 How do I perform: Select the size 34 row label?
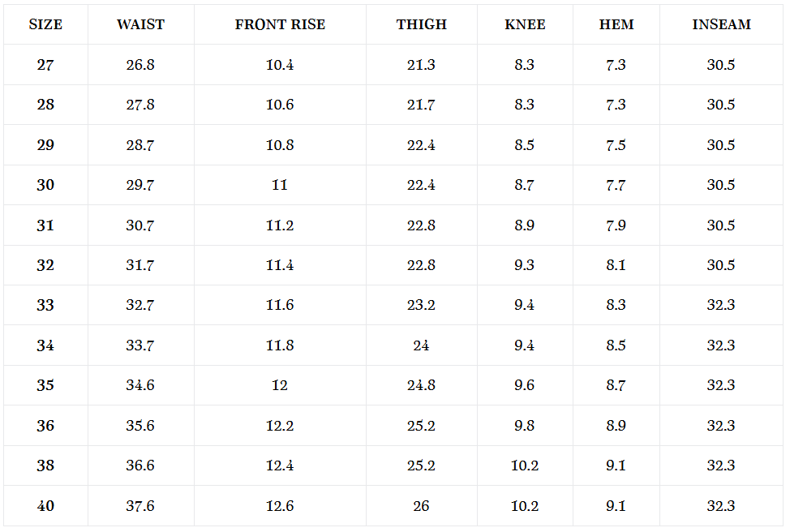[45, 345]
